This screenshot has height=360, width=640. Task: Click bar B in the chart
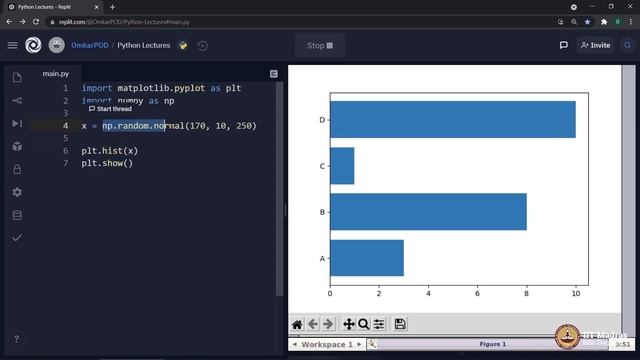428,212
